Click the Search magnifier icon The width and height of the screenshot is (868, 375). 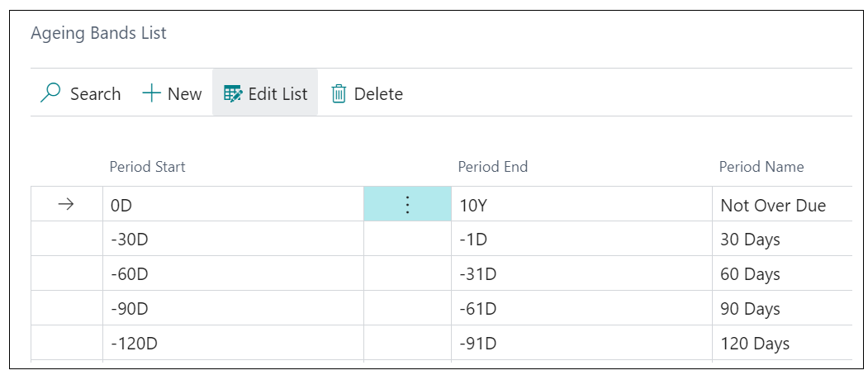[x=50, y=93]
